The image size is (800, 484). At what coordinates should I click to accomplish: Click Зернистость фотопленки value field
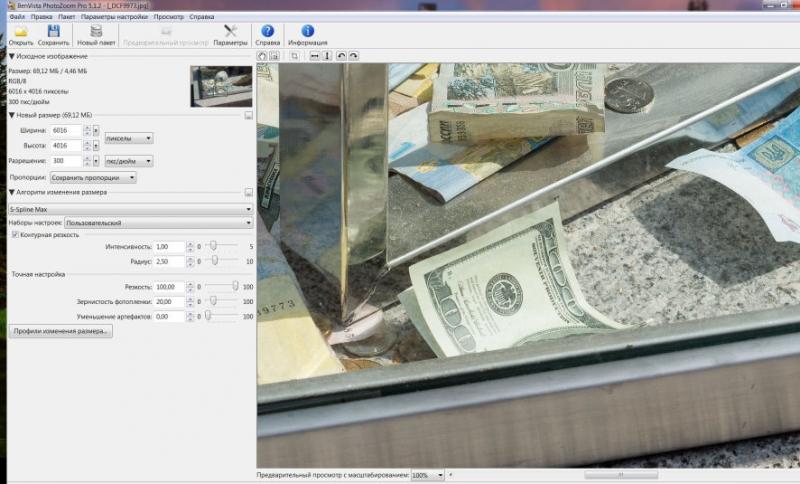point(169,302)
